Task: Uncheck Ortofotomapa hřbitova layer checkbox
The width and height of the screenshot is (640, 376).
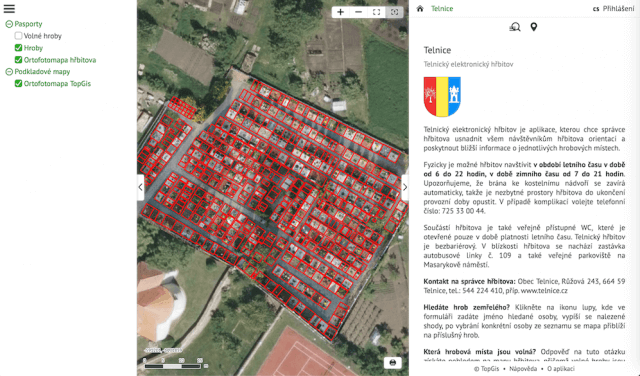Action: coord(18,60)
